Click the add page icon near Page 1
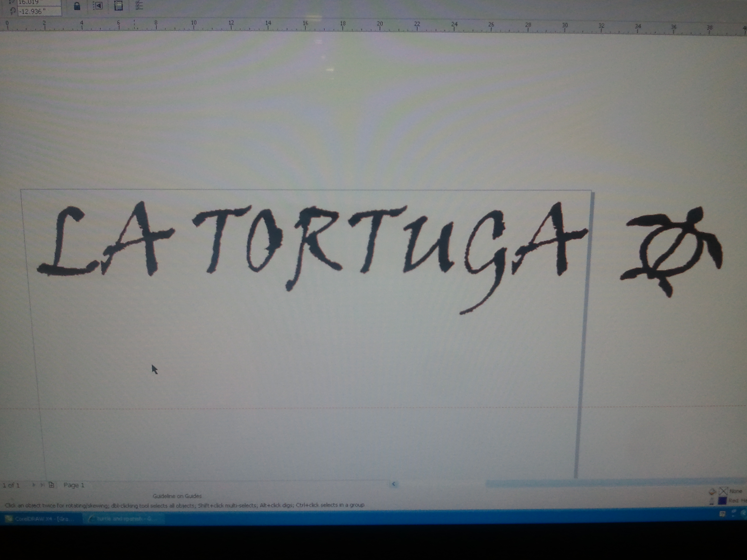 51,485
